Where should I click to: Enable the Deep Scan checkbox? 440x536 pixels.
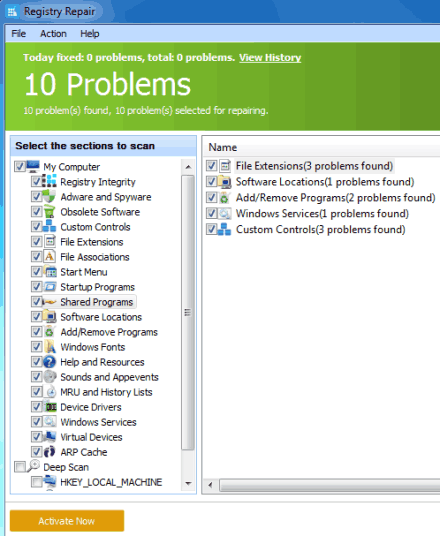click(x=20, y=467)
